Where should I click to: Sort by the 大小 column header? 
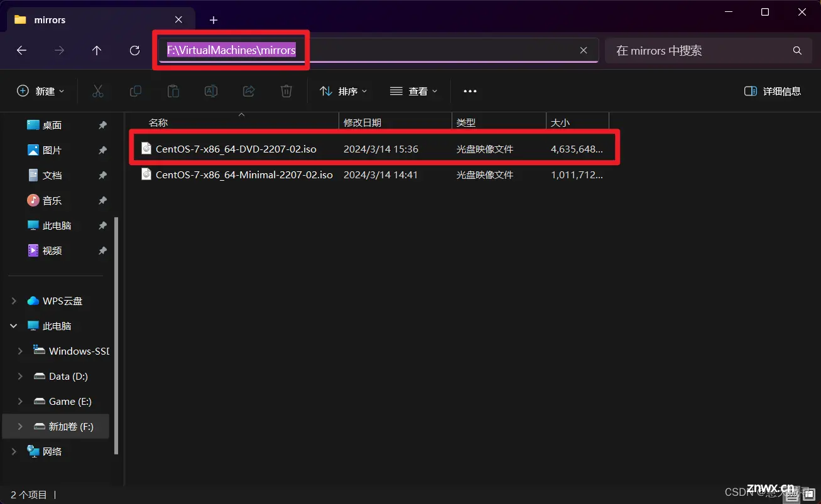coord(560,122)
